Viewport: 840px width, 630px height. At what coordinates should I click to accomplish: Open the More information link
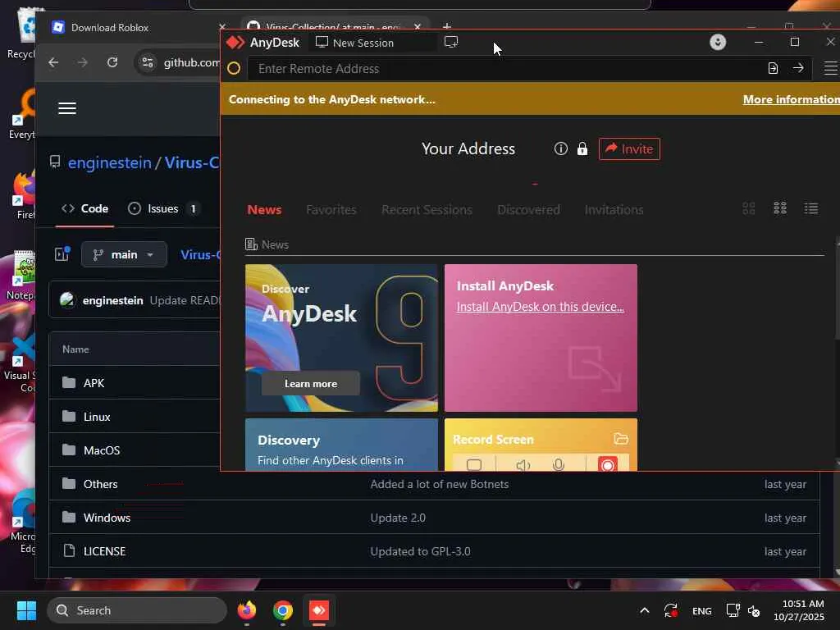point(791,99)
